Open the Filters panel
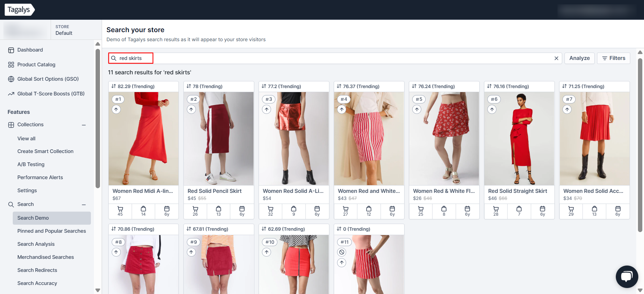 [x=613, y=58]
